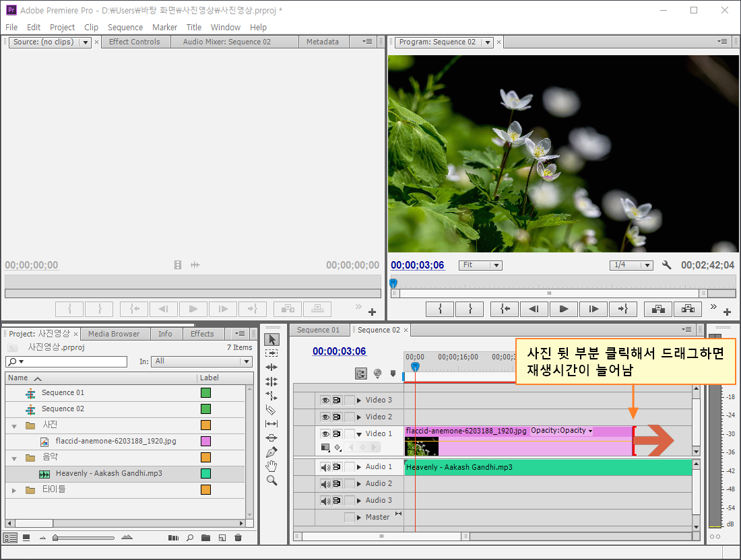The height and width of the screenshot is (560, 741).
Task: Mute the Audio 2 track speaker
Action: point(325,484)
